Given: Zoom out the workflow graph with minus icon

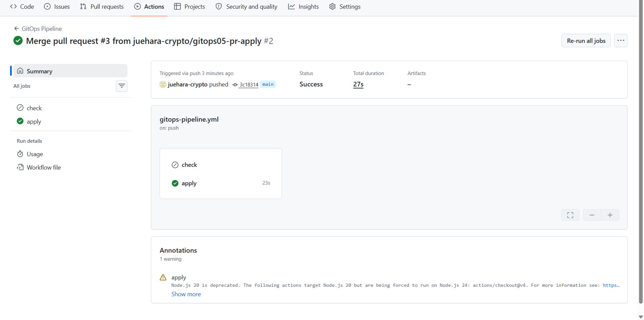Looking at the screenshot, I should 592,215.
